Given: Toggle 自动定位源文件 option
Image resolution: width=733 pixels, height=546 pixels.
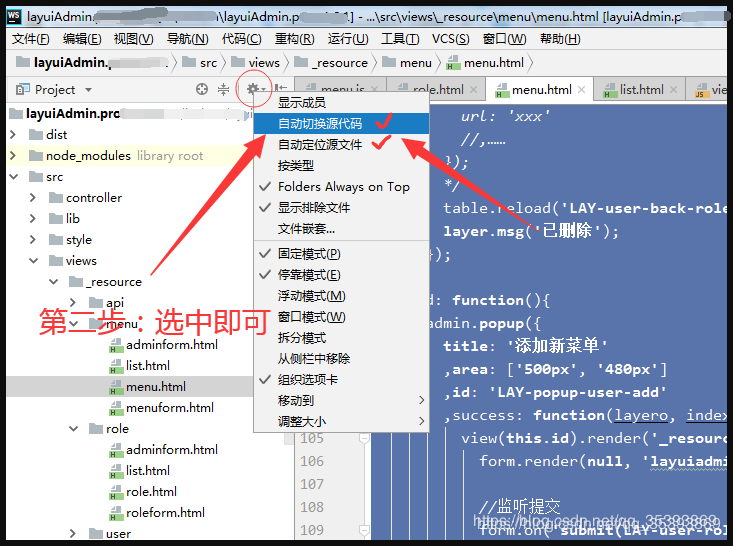Looking at the screenshot, I should (x=341, y=144).
